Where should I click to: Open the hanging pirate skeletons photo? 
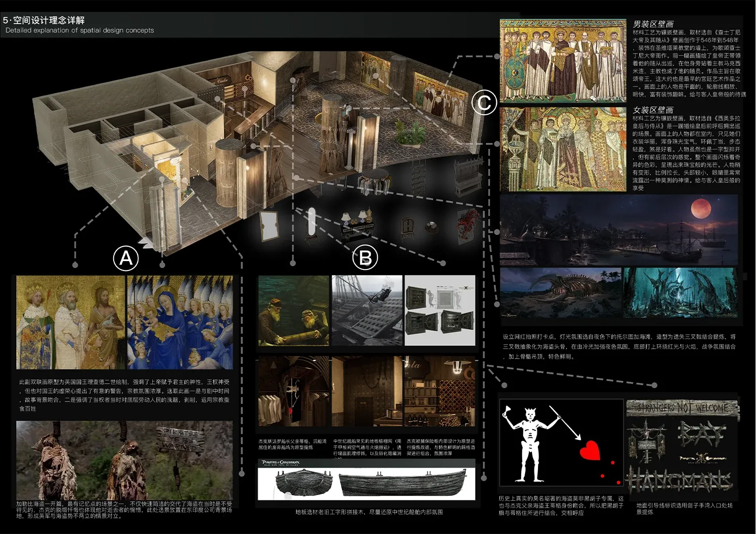[124, 461]
